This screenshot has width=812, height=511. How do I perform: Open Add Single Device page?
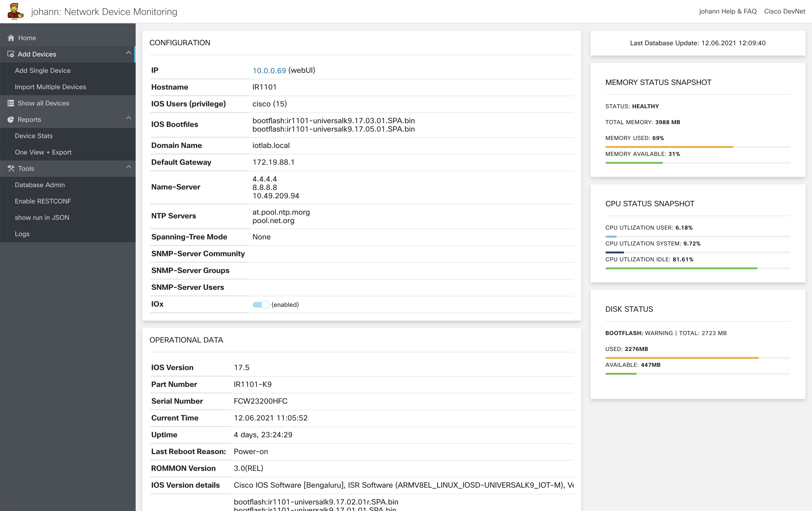(42, 70)
